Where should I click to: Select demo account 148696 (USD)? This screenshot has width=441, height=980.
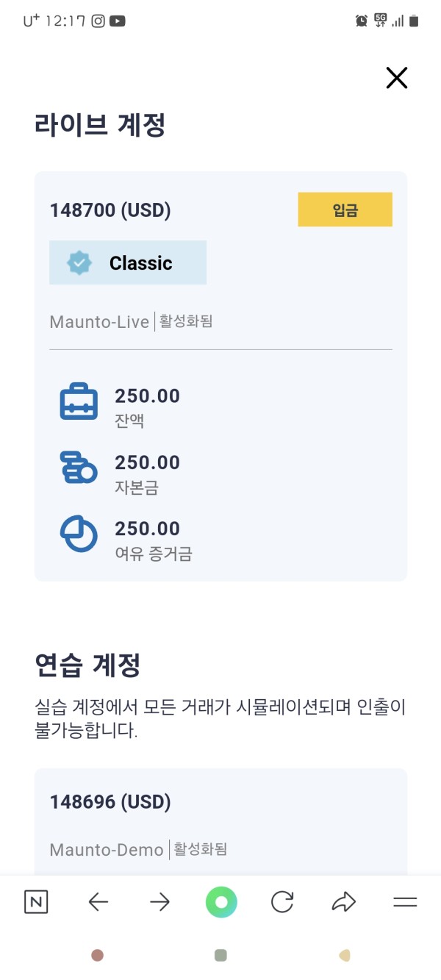click(110, 801)
